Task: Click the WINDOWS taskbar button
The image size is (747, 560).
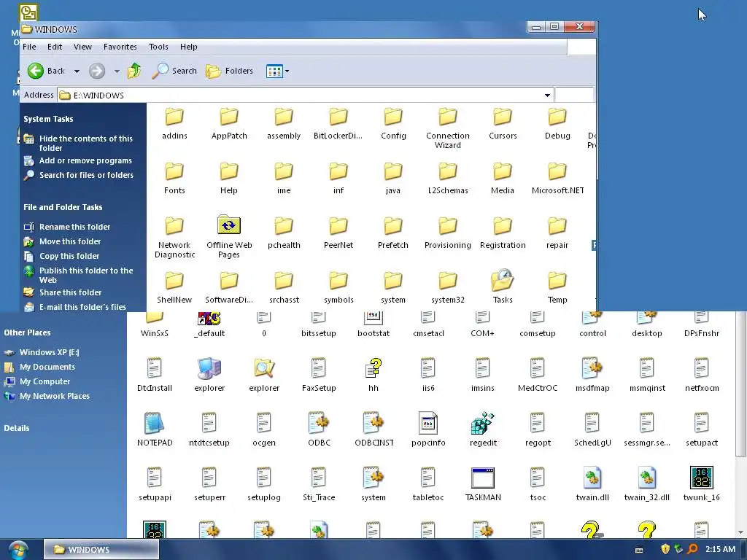Action: click(101, 550)
